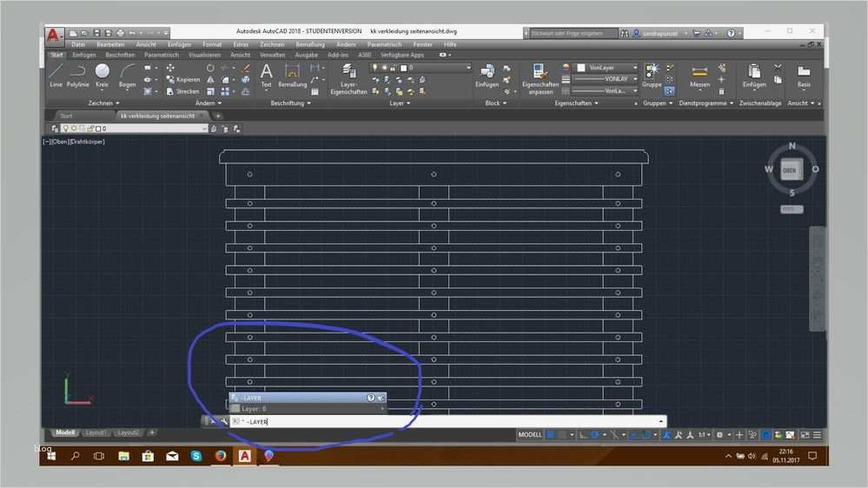Click the Kopieren button
This screenshot has width=868, height=488.
click(x=182, y=79)
